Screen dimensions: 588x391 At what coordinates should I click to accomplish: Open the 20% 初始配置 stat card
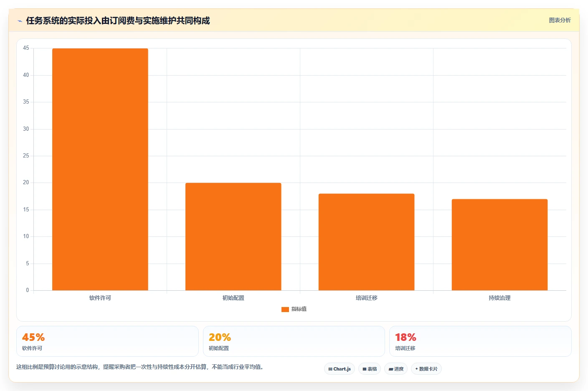click(294, 341)
